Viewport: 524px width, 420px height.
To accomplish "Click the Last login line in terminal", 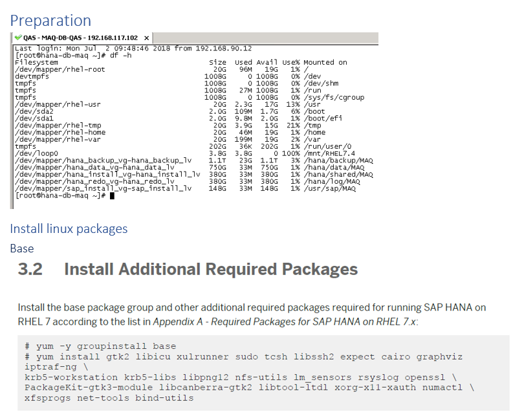I will [x=133, y=49].
